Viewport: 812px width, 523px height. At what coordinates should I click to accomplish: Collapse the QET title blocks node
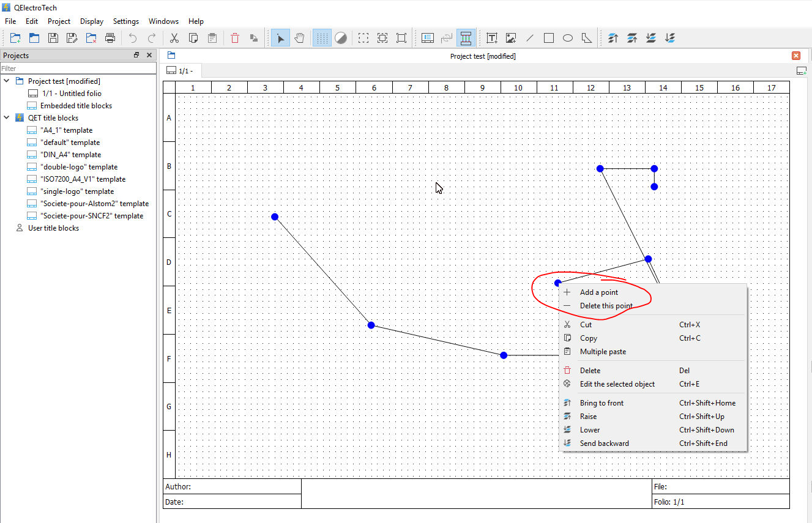click(7, 117)
